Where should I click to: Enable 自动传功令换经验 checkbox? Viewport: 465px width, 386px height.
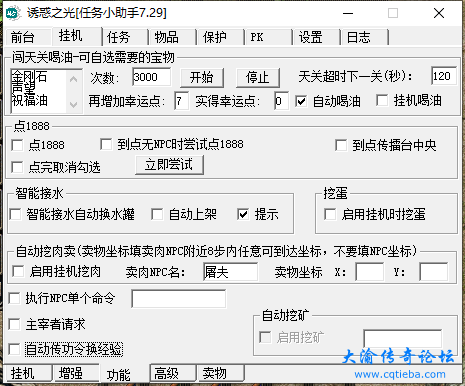coord(14,349)
